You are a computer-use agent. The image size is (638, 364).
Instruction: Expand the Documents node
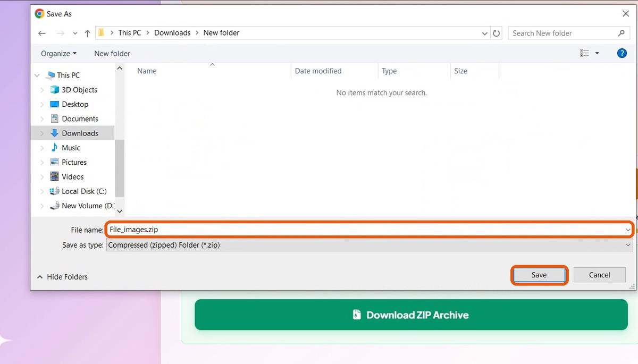[43, 118]
